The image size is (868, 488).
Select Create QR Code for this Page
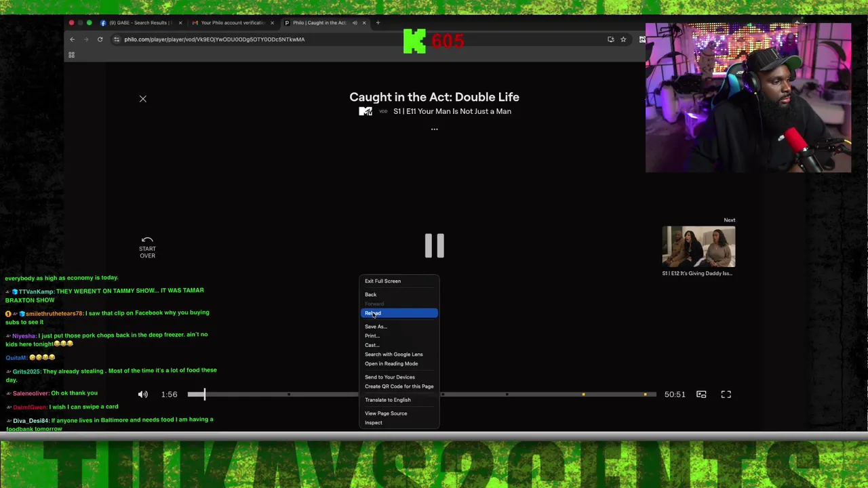[399, 386]
